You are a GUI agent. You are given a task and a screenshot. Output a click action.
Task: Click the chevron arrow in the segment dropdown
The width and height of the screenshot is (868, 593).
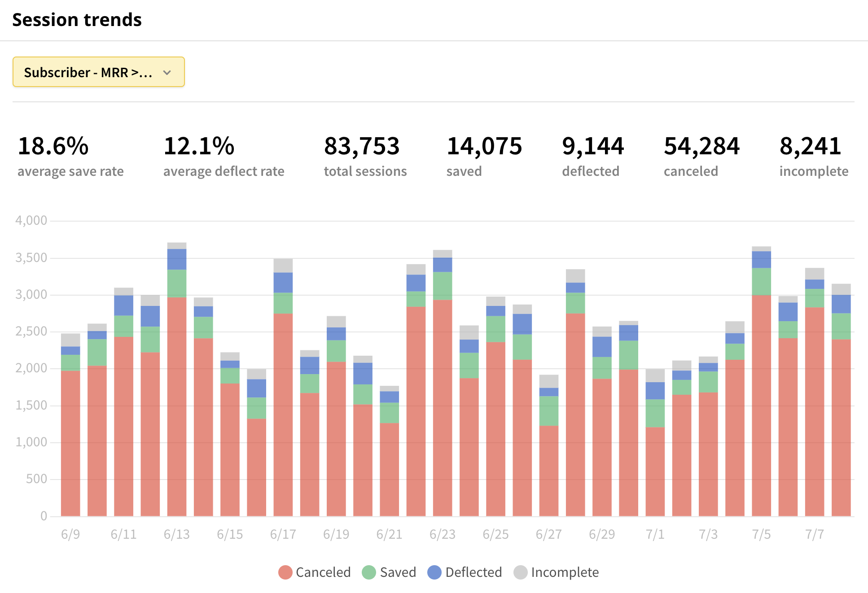pos(167,73)
